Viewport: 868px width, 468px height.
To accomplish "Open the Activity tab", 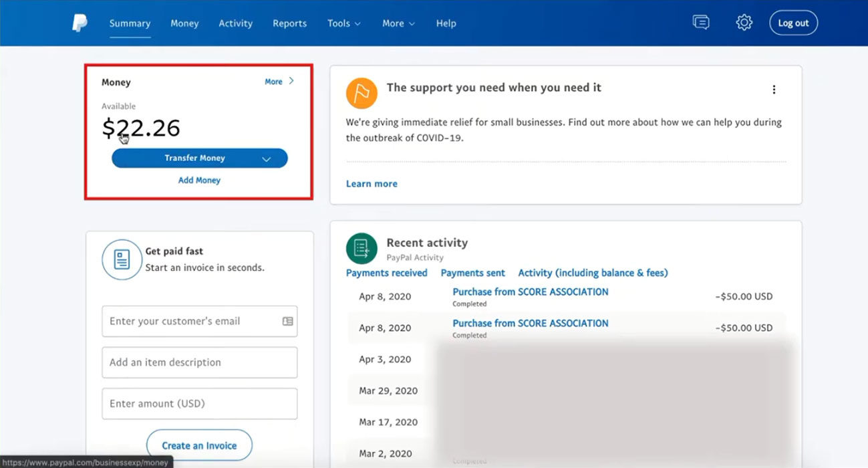I will [236, 23].
